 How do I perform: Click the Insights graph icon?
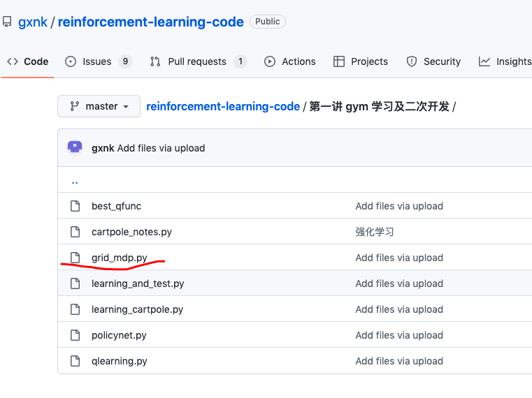[x=484, y=61]
